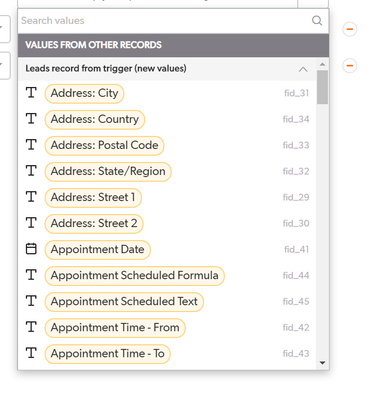Pick the Address: Street 1 value

[93, 197]
